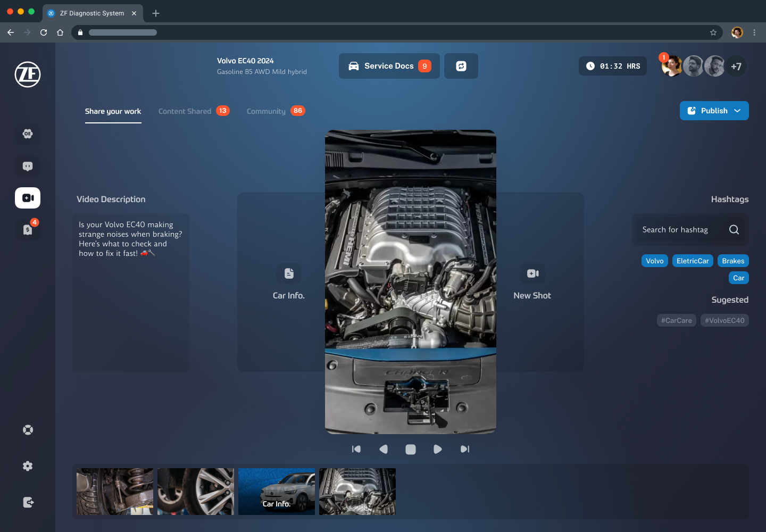Click the second user avatar
The height and width of the screenshot is (532, 766).
(693, 66)
